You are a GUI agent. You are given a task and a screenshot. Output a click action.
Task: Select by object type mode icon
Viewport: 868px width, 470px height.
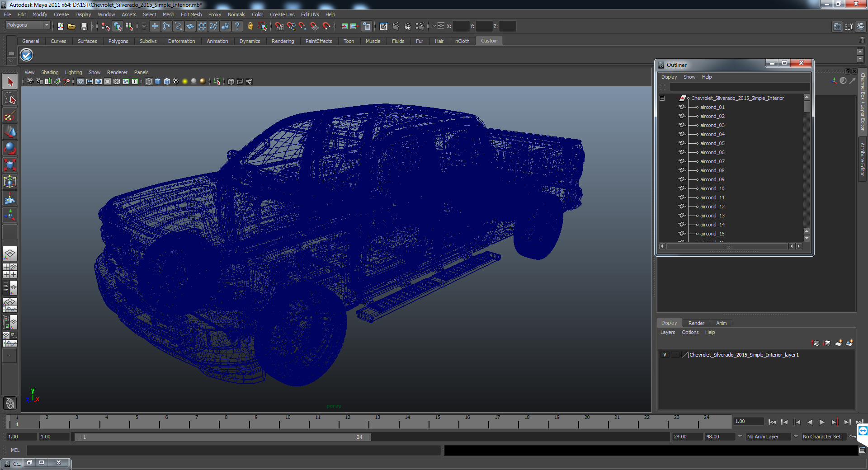click(118, 26)
